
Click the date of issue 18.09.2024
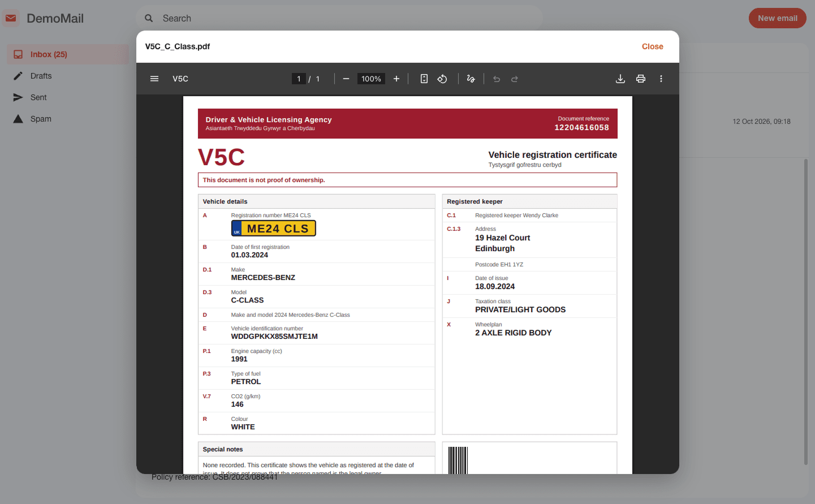(x=495, y=287)
